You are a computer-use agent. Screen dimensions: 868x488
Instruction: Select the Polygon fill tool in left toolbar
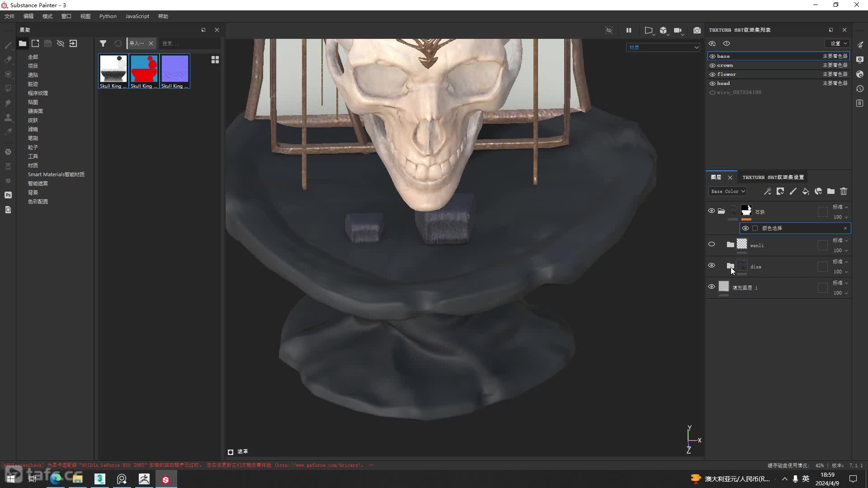8,89
